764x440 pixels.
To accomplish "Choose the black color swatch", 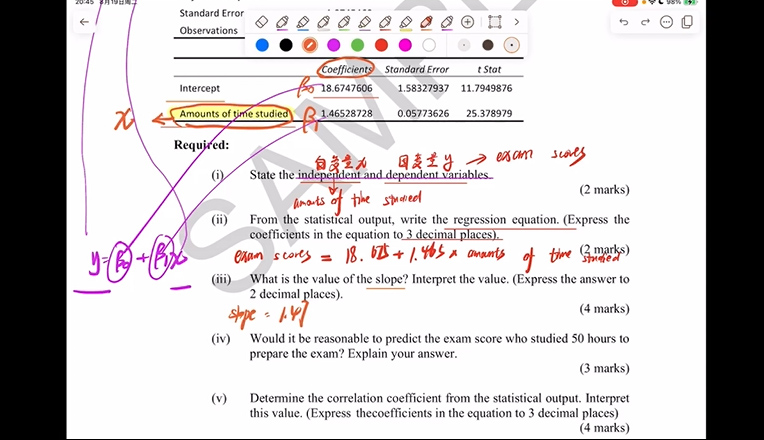I will [x=286, y=45].
